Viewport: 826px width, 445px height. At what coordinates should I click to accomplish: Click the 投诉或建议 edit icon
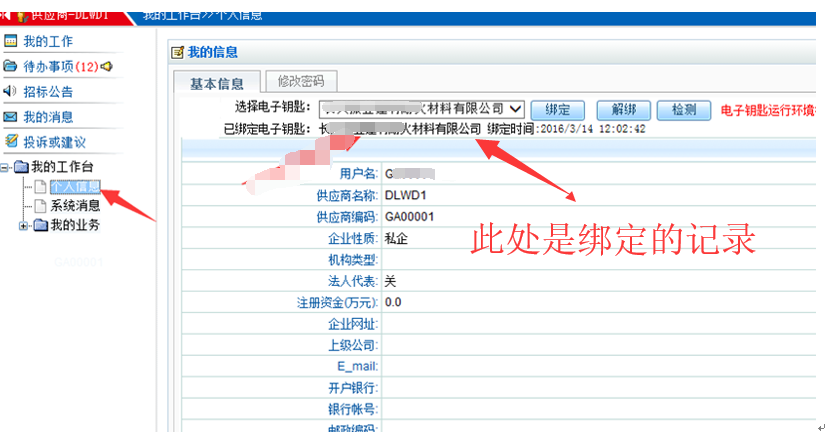[11, 142]
